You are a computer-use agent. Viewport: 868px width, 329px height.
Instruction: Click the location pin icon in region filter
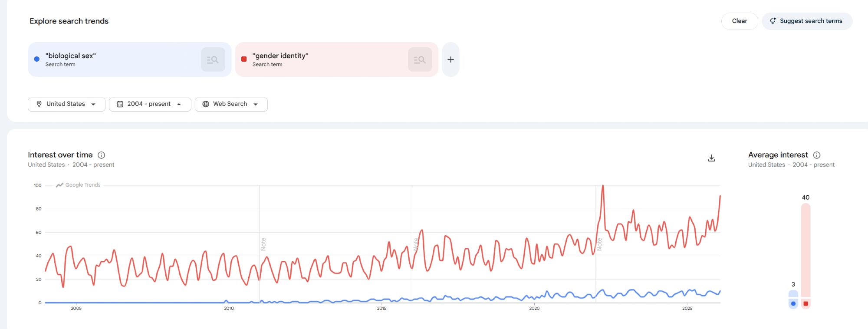tap(39, 104)
